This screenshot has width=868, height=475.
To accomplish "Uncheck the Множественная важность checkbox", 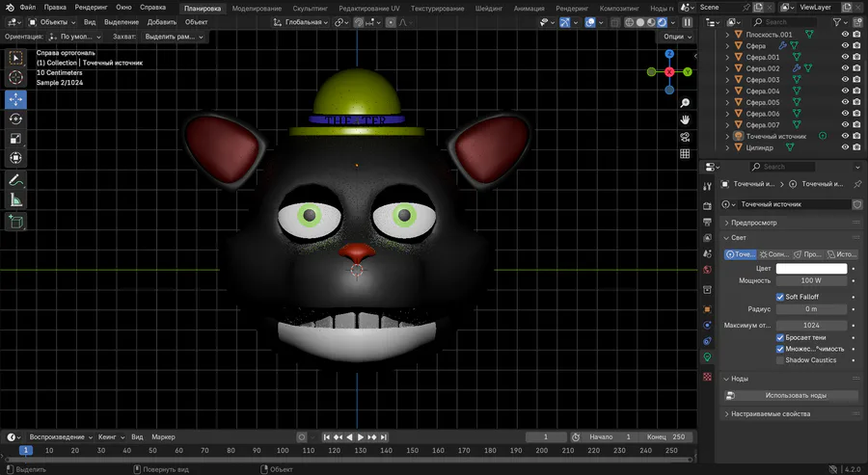I will pyautogui.click(x=780, y=349).
